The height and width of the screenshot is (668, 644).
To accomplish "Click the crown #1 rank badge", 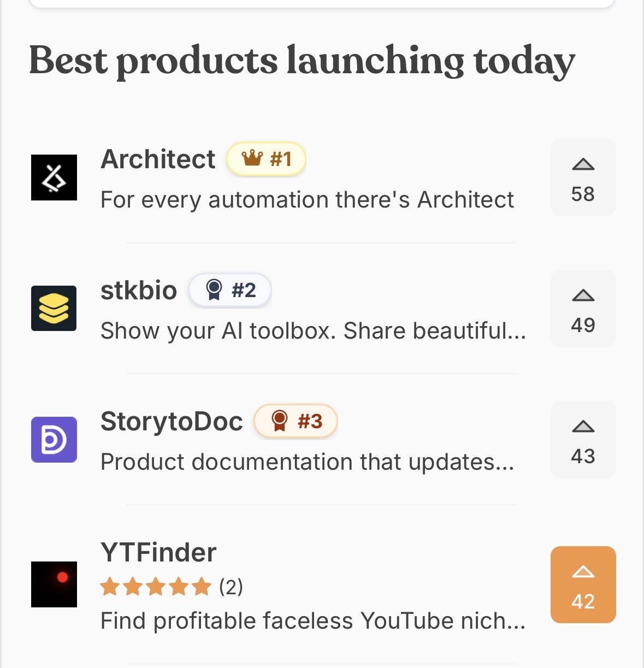I will click(266, 159).
